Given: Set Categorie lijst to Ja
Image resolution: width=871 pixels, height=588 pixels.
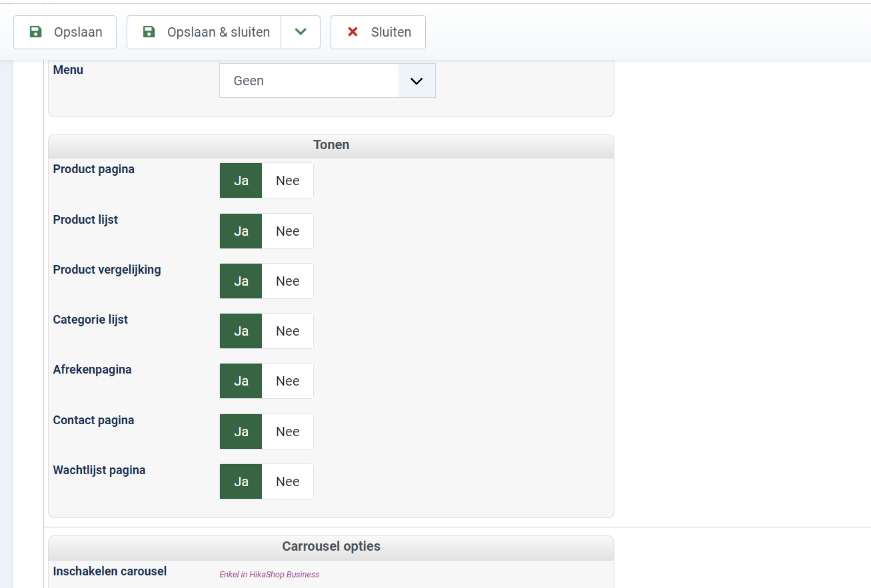Looking at the screenshot, I should (x=241, y=331).
